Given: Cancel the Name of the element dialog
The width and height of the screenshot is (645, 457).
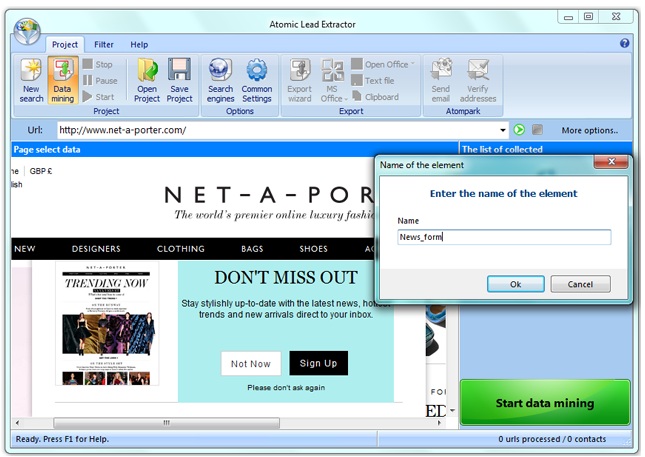Looking at the screenshot, I should click(x=580, y=284).
